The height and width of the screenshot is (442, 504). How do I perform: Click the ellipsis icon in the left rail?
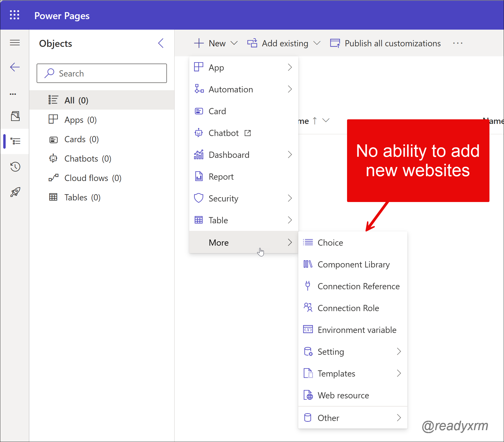(13, 93)
